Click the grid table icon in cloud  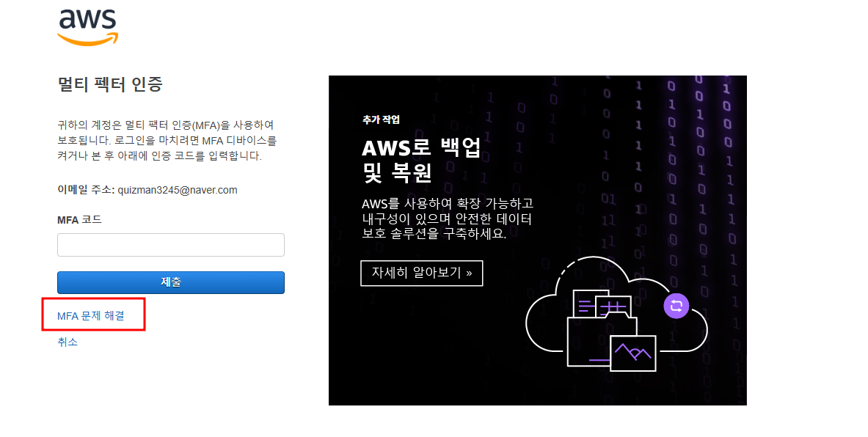(x=613, y=307)
